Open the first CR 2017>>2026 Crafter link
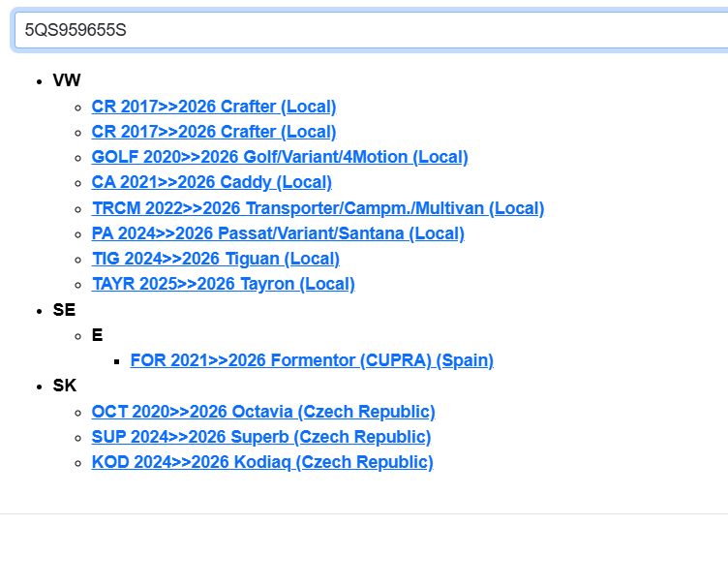Image resolution: width=728 pixels, height=588 pixels. (x=213, y=107)
